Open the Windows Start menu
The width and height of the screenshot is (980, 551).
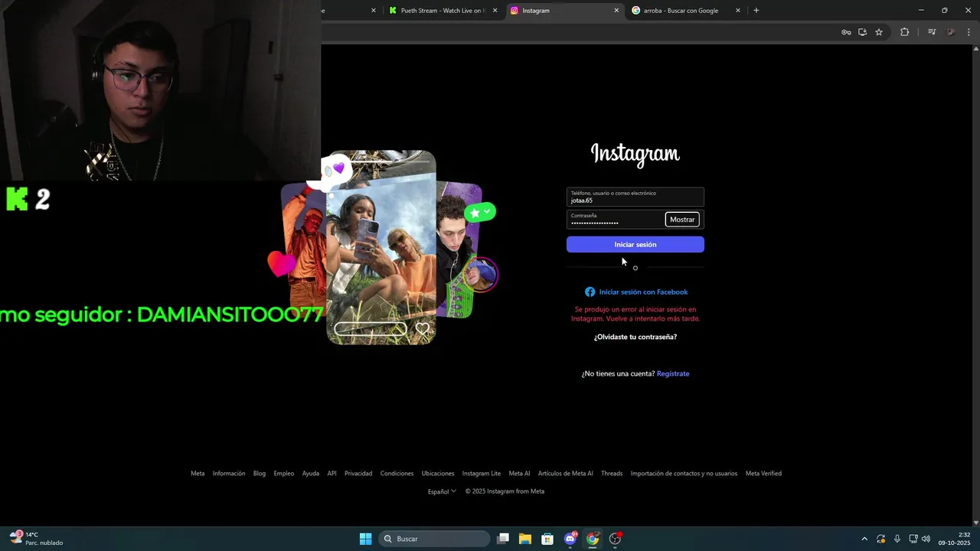click(365, 539)
